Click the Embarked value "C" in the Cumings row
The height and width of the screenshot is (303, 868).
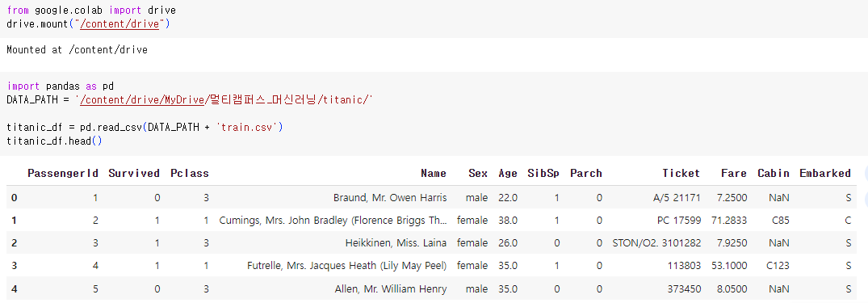[848, 221]
